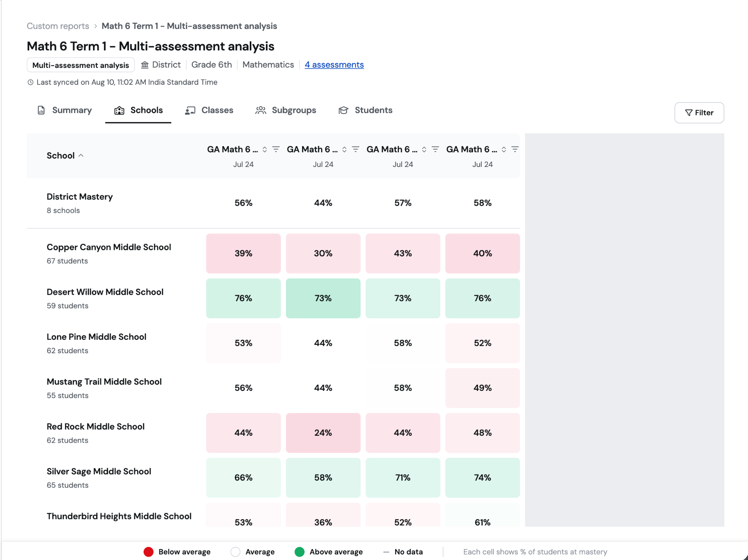Filter the first GA Math 6 column
748x560 pixels.
(276, 149)
